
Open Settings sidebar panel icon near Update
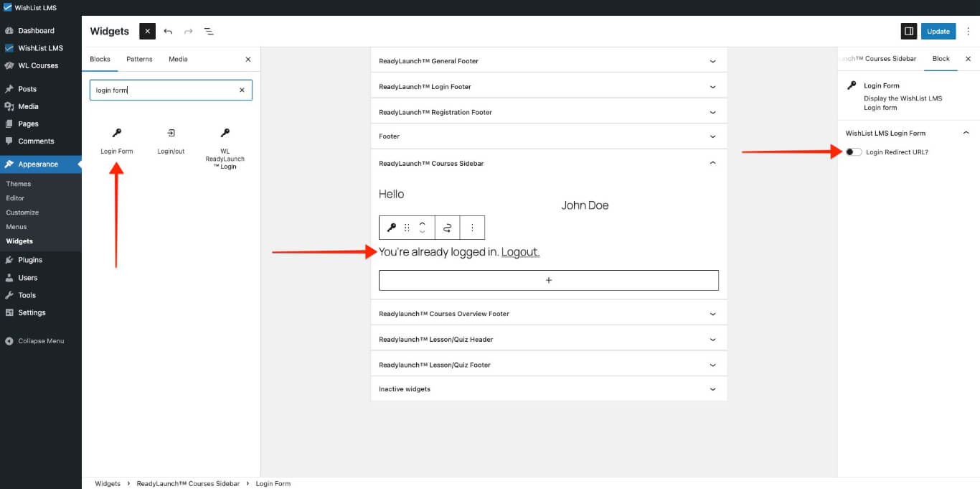[x=909, y=31]
